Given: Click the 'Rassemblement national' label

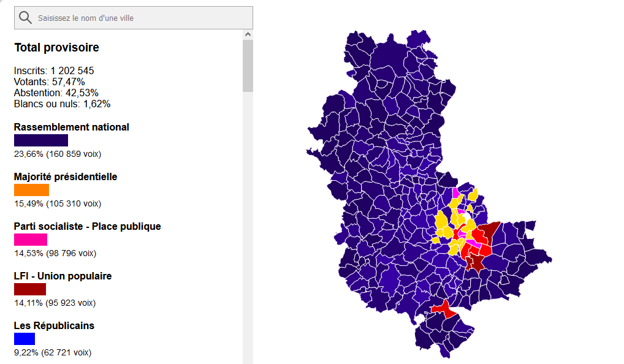Looking at the screenshot, I should pyautogui.click(x=72, y=127).
